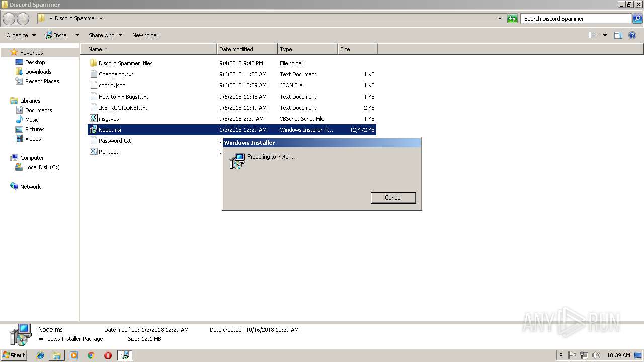
Task: Select the config.json file icon
Action: [x=93, y=85]
